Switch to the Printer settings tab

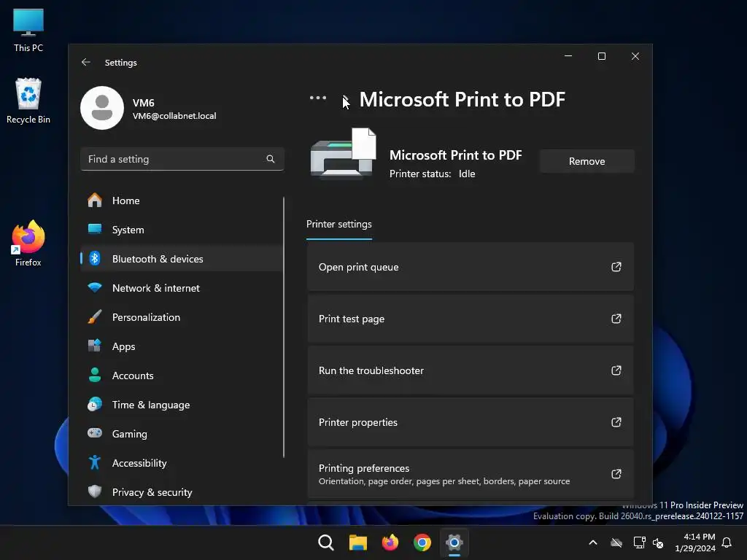coord(338,225)
